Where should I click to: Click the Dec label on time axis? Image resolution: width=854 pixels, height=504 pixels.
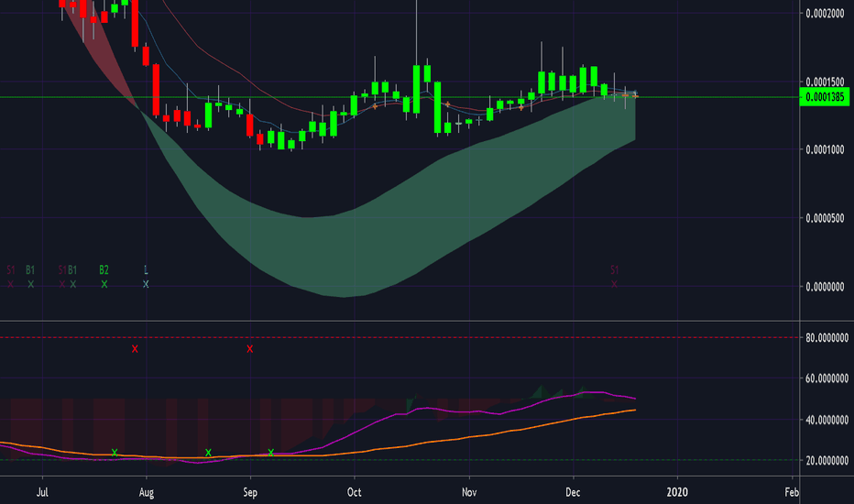pos(573,493)
